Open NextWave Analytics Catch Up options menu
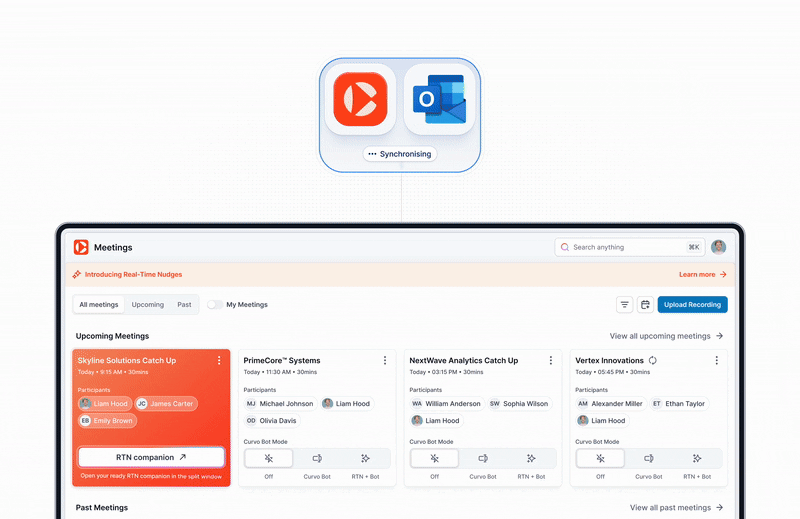 click(551, 360)
